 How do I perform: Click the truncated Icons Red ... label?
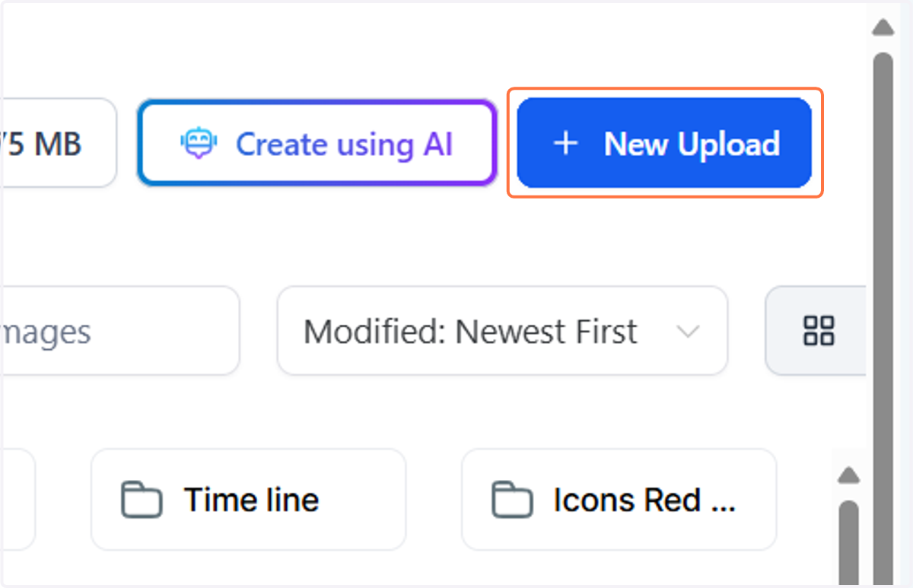coord(644,500)
